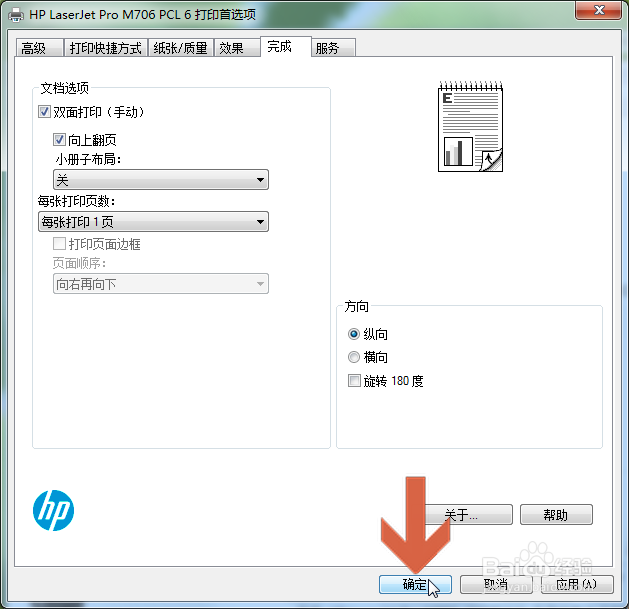The width and height of the screenshot is (629, 609).
Task: Open the 每张打印 1 页 dropdown
Action: [153, 221]
